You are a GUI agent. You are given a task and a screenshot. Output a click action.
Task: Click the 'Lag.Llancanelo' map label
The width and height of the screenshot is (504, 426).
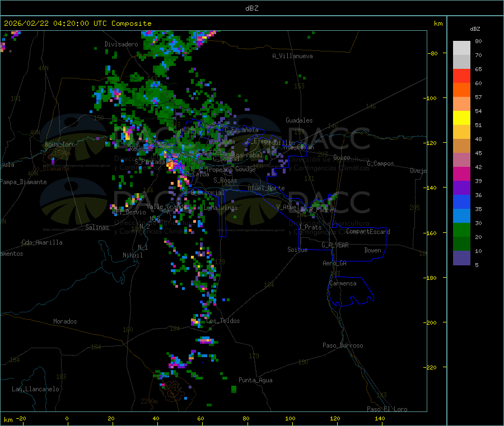[36, 389]
